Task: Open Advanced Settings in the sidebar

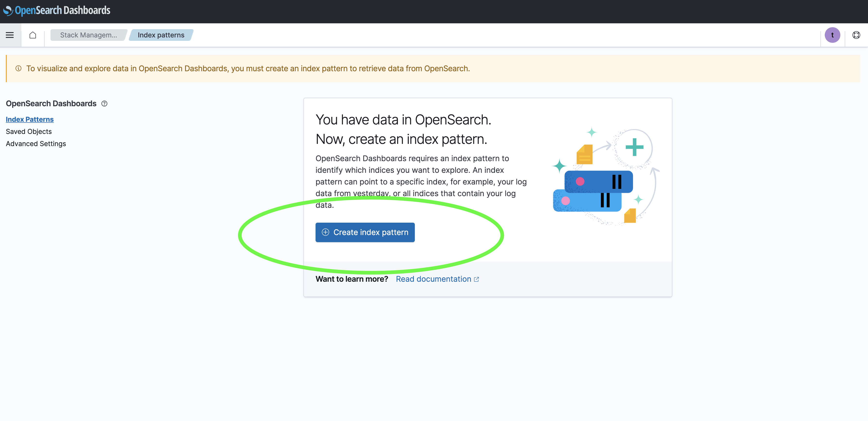Action: point(36,144)
